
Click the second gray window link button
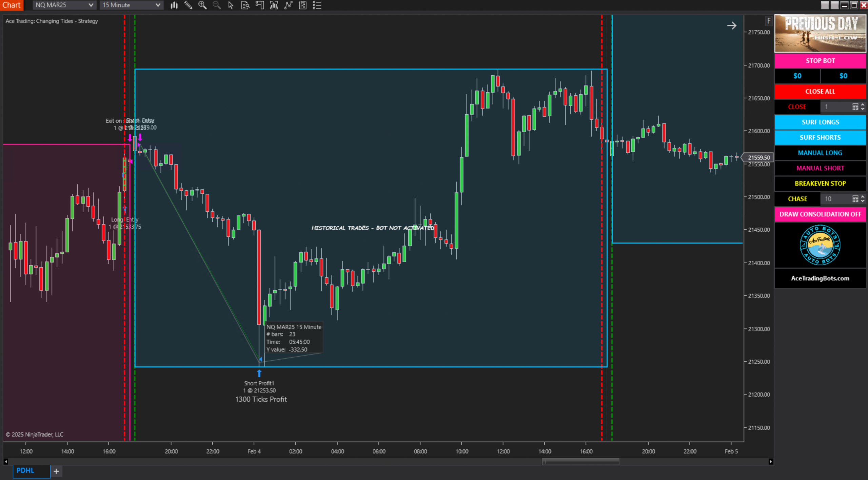834,5
